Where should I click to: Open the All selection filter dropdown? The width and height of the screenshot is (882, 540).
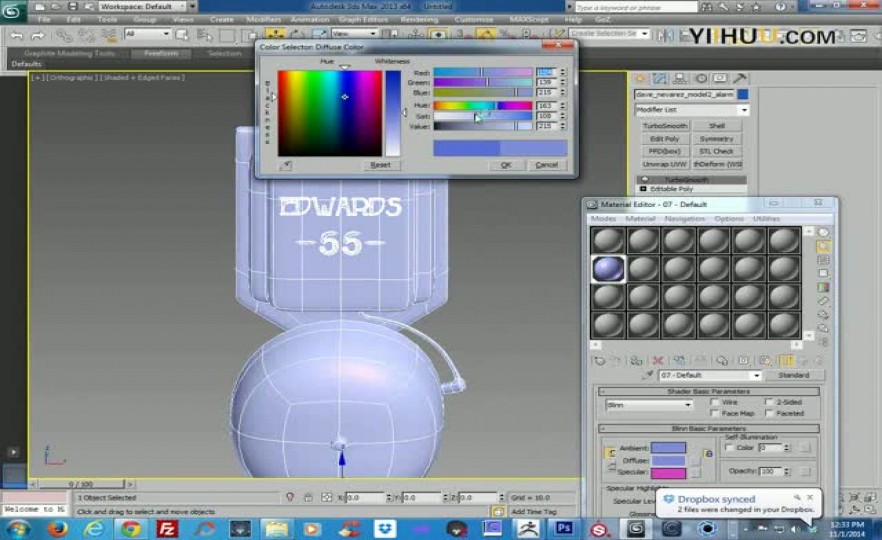[147, 34]
